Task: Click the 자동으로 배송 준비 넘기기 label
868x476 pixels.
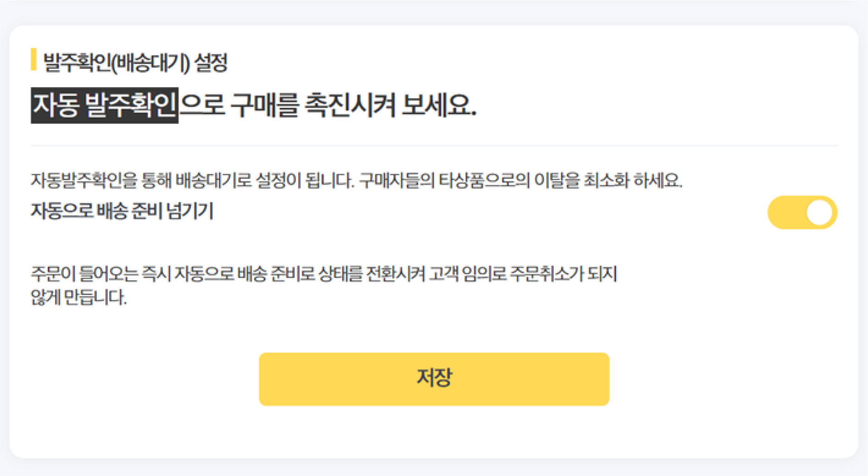Action: click(122, 211)
